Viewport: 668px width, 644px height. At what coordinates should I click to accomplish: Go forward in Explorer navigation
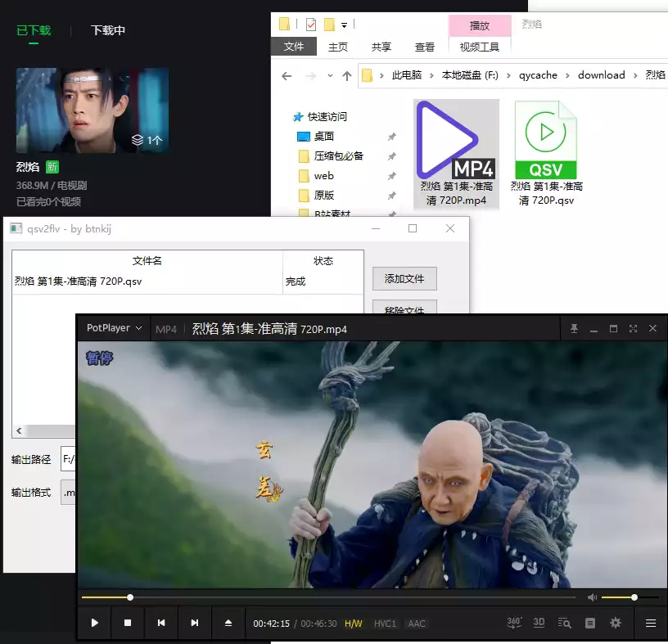pyautogui.click(x=310, y=76)
